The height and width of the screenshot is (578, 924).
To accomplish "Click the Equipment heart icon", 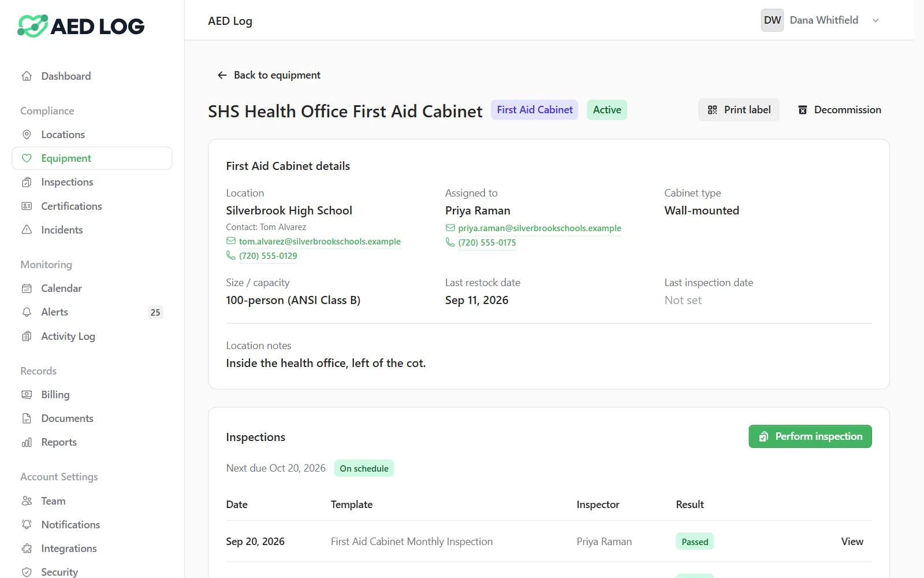I will (x=27, y=158).
